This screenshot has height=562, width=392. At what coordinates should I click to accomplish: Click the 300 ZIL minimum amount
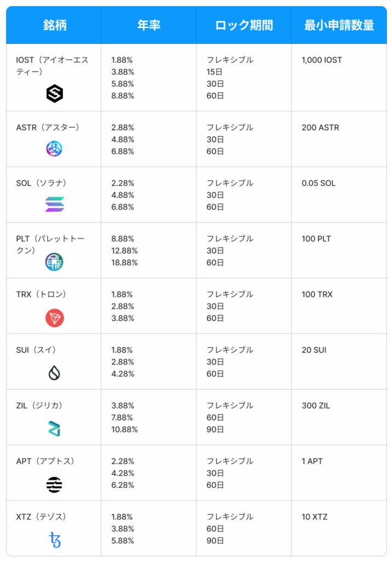[316, 406]
